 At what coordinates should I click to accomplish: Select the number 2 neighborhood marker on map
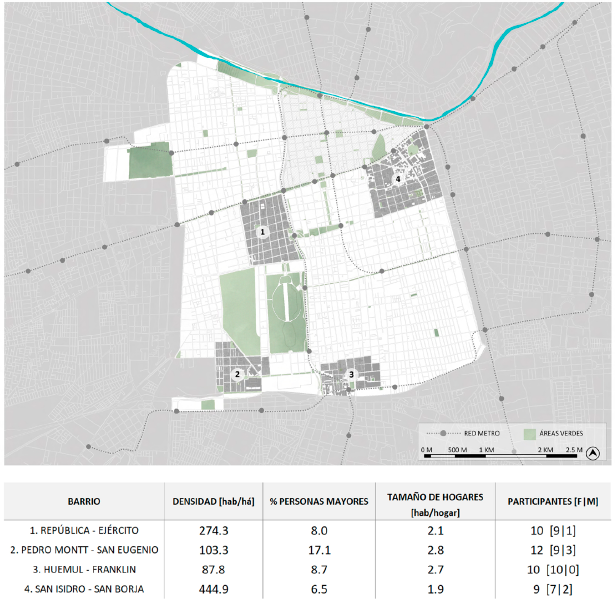pyautogui.click(x=237, y=373)
